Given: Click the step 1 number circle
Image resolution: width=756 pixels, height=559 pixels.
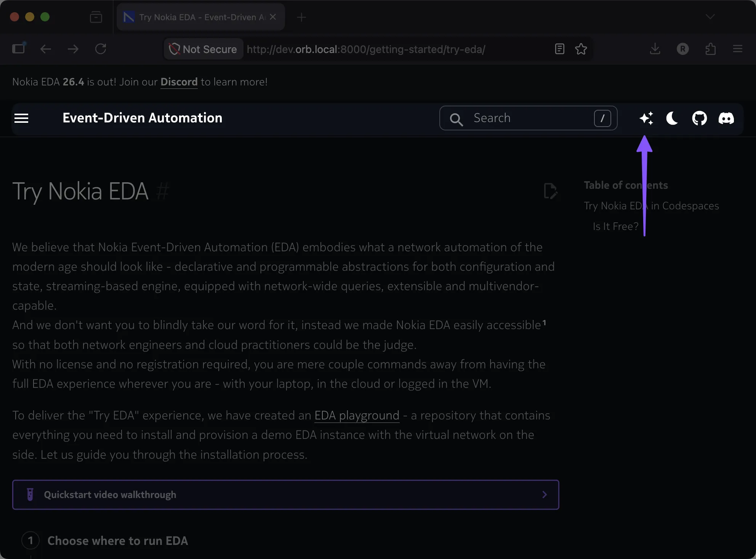Looking at the screenshot, I should (30, 541).
